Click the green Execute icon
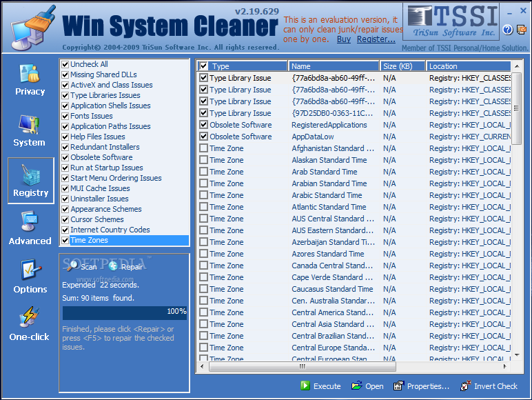532x400 pixels. (305, 386)
